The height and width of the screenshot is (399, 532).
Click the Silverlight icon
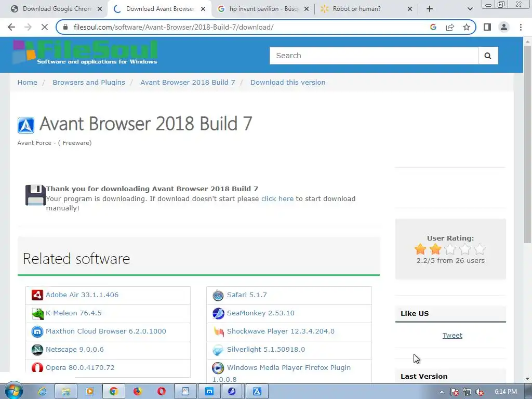point(218,350)
